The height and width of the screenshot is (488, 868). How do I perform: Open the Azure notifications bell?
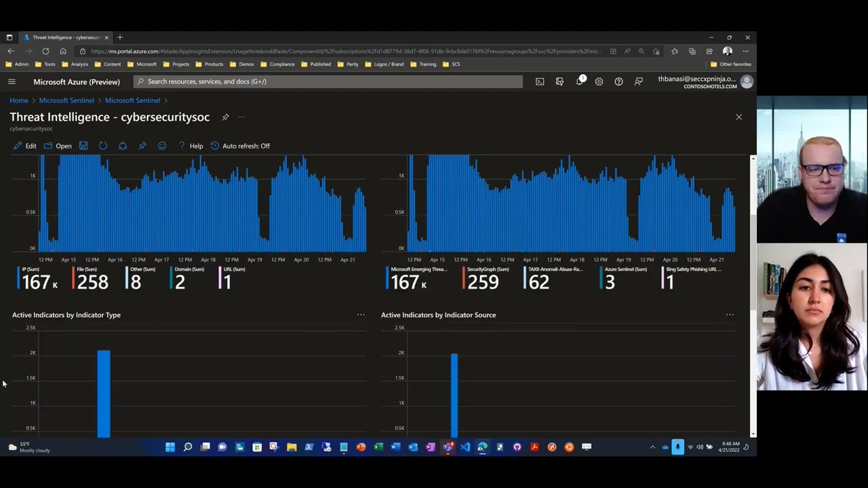click(580, 81)
